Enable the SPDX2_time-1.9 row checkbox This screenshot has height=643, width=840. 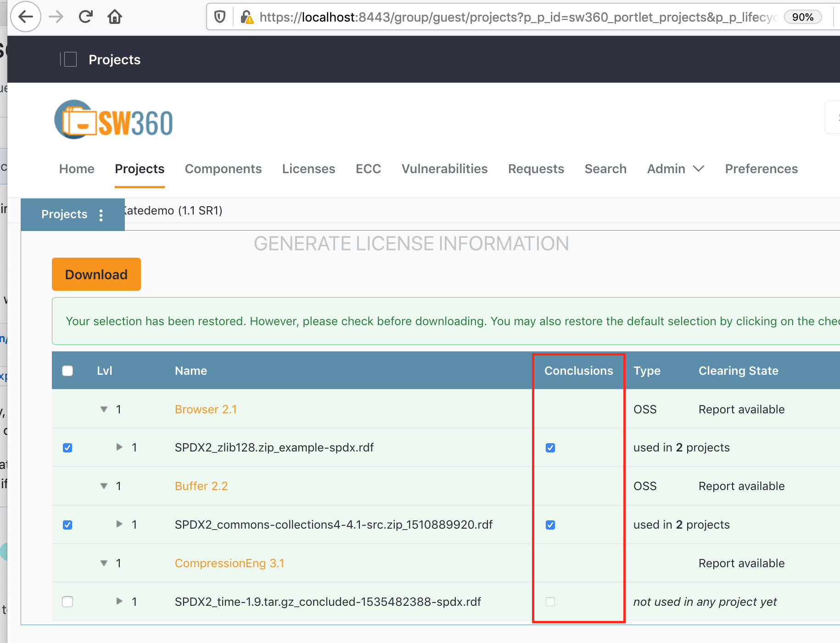(x=67, y=601)
